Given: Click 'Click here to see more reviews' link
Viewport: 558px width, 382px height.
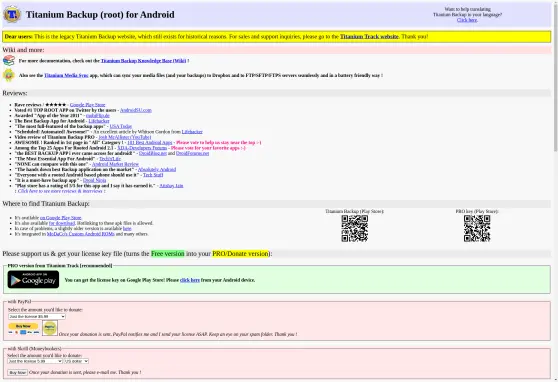Looking at the screenshot, I should click(x=60, y=191).
